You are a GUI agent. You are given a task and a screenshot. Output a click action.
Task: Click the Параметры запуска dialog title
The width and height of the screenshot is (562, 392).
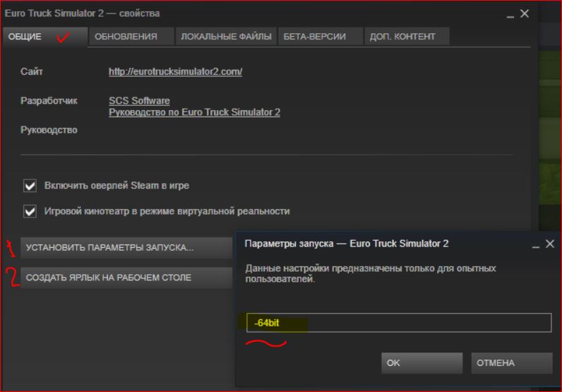click(346, 244)
